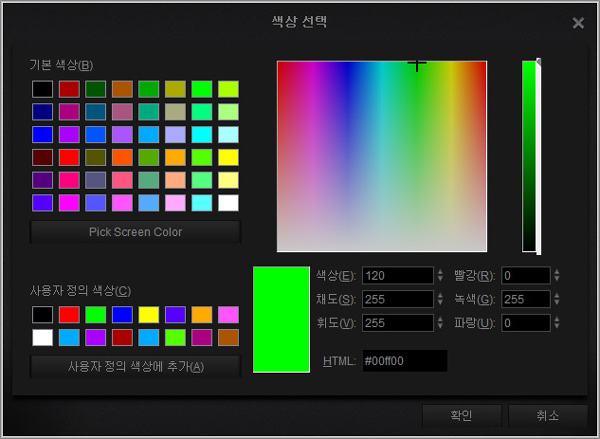This screenshot has height=439, width=600.
Task: Pick brown swatch in 사용자 정의 색상
Action: coord(228,338)
